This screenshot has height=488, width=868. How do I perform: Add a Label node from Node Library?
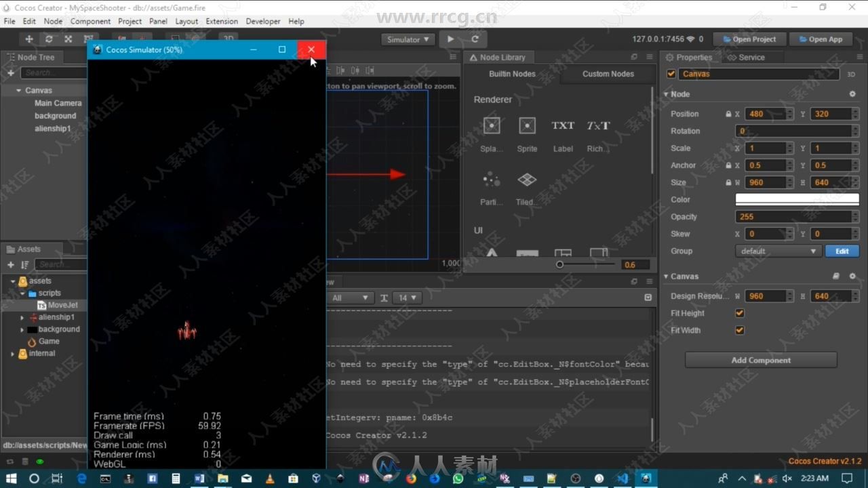click(x=563, y=134)
